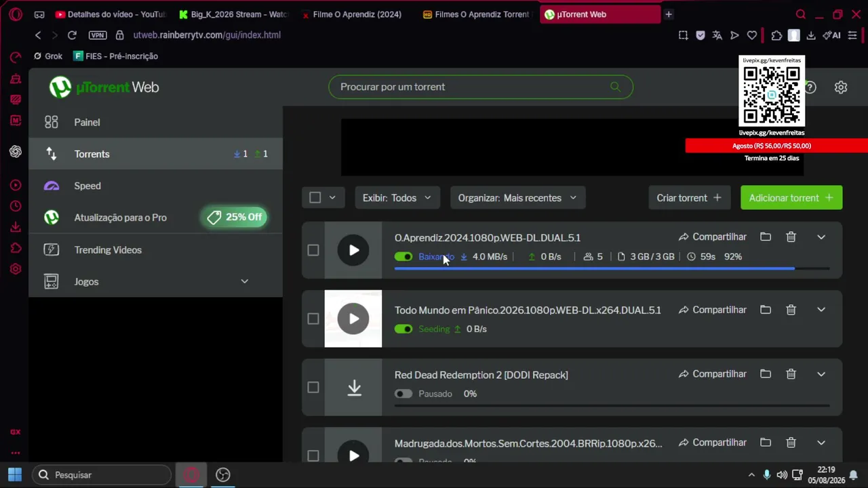Switch to Big_K_2026 Stream tab
Screen dimensions: 868x488
[233, 14]
